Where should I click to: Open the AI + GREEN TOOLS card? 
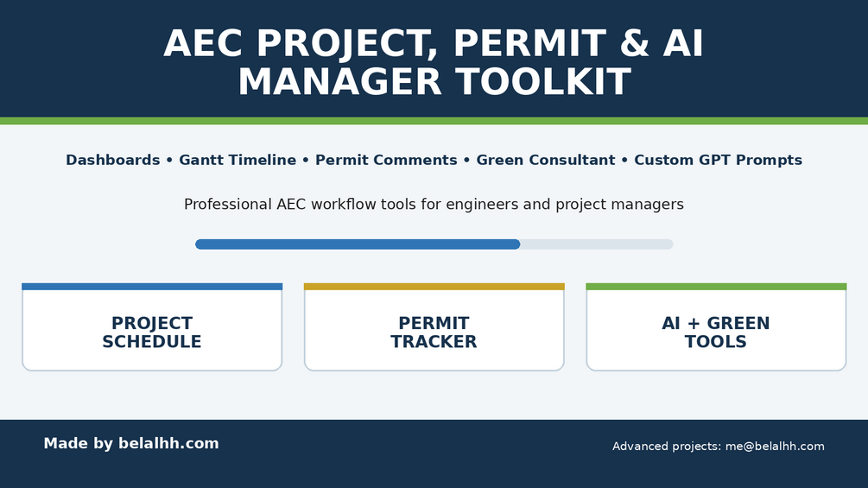(716, 327)
